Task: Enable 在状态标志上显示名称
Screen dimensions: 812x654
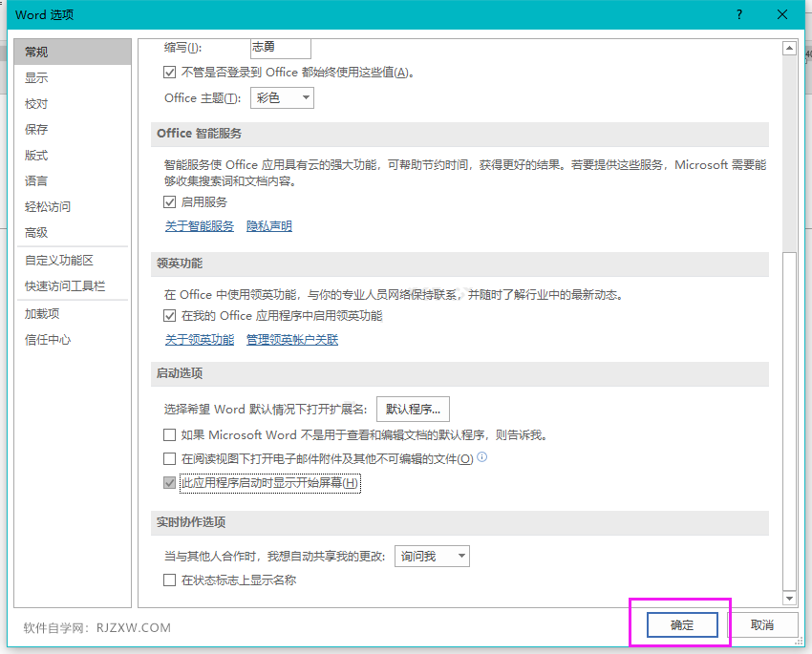Action: click(169, 580)
